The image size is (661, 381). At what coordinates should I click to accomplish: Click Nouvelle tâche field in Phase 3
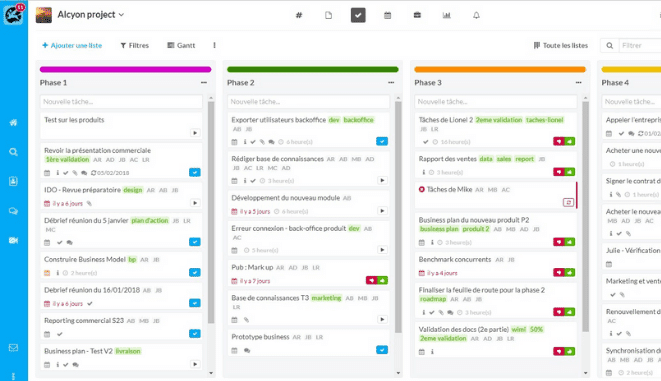(496, 102)
